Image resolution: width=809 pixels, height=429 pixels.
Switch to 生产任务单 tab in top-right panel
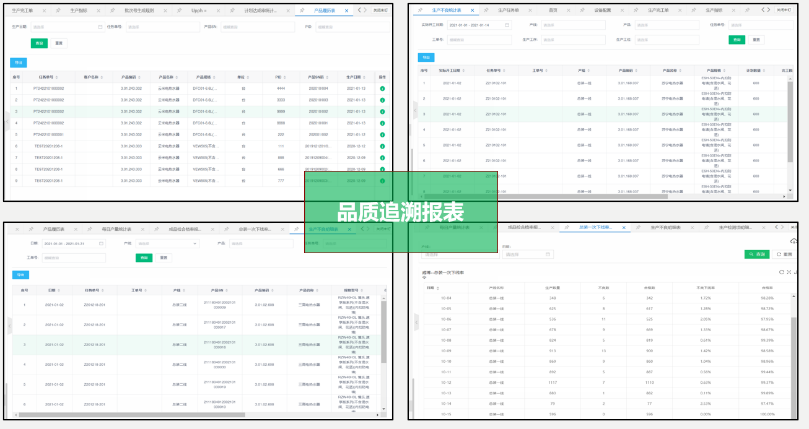[x=507, y=9]
